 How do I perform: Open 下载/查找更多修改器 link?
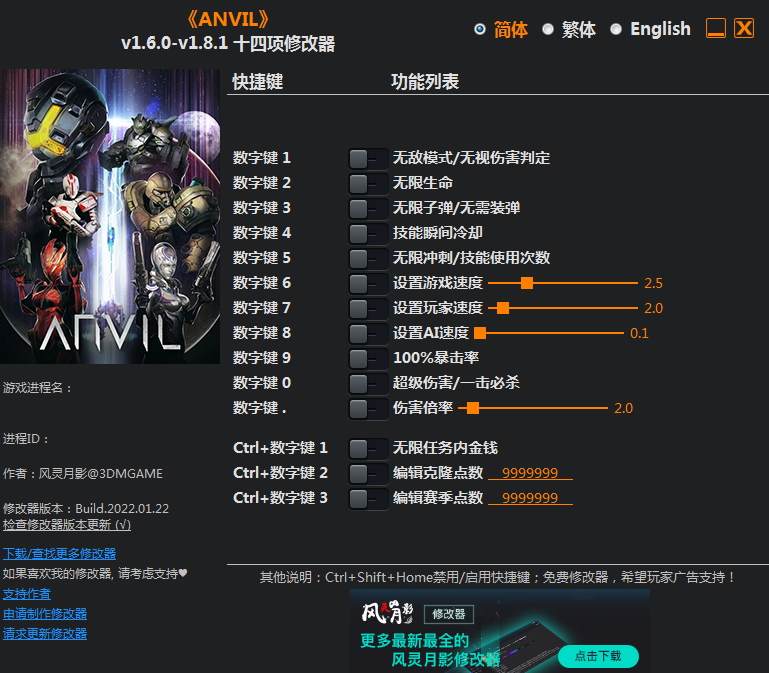[x=59, y=554]
